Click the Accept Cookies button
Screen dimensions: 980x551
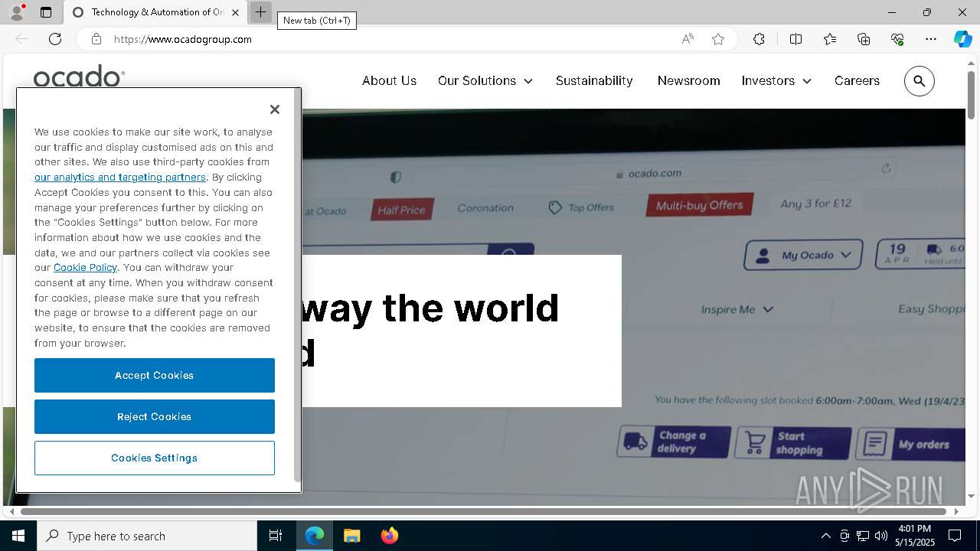point(155,375)
